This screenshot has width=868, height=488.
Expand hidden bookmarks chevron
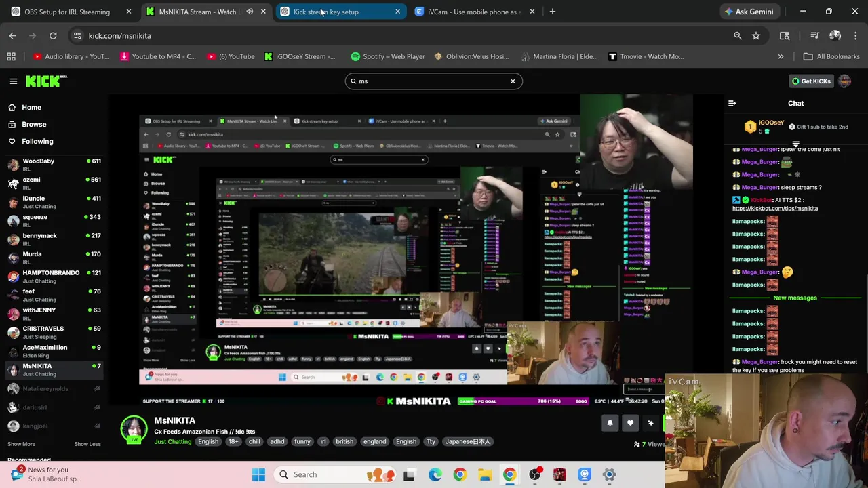pos(781,56)
